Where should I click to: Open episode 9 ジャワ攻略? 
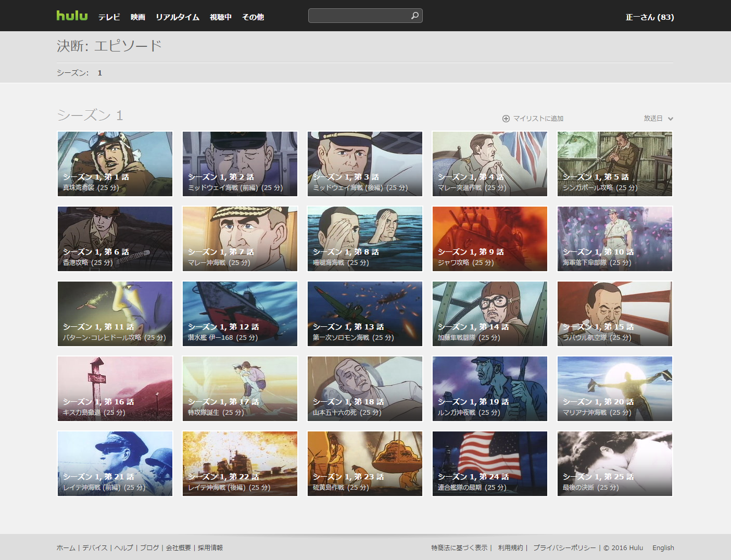[x=490, y=239]
